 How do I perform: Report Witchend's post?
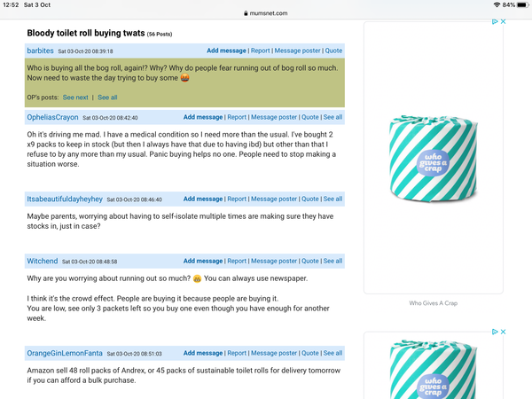click(237, 261)
